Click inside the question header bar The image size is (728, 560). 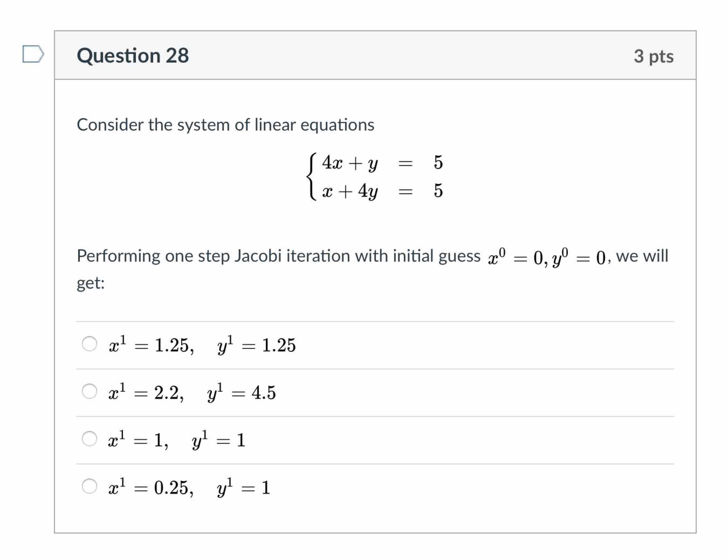click(366, 56)
